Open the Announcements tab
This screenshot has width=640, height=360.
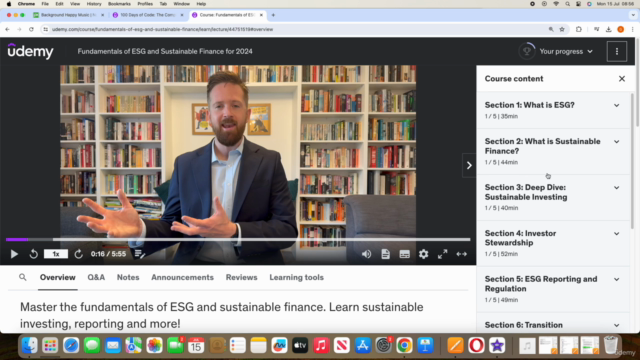[182, 278]
